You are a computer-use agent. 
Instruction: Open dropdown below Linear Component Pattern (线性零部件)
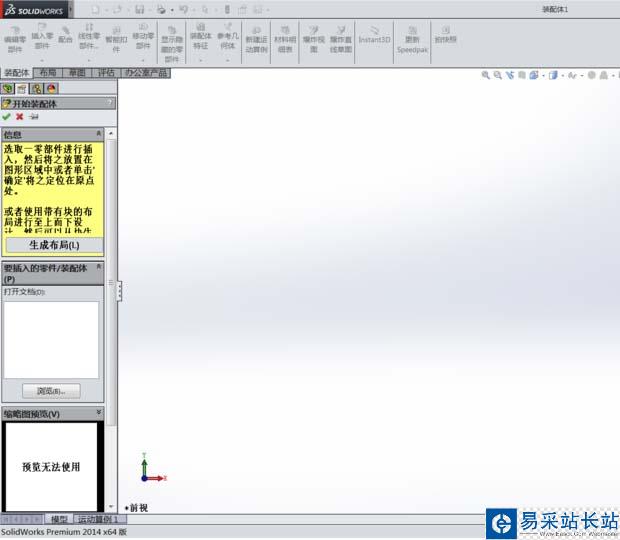pos(89,60)
